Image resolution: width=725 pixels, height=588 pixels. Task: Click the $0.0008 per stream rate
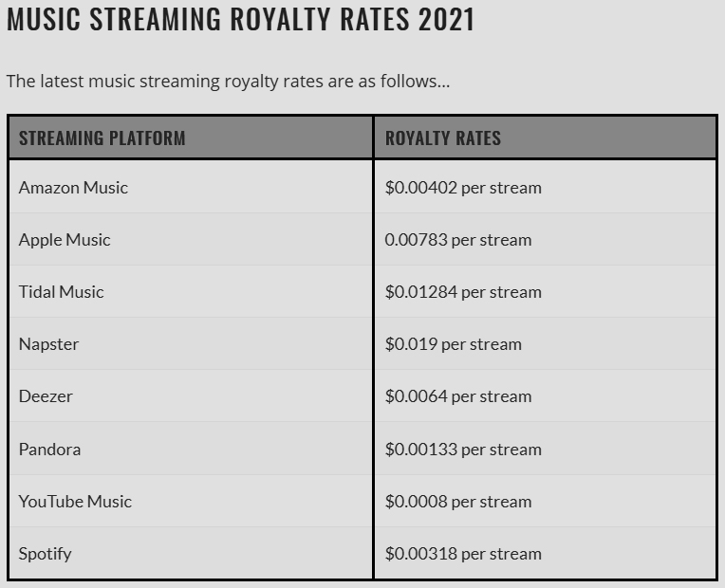pos(458,502)
